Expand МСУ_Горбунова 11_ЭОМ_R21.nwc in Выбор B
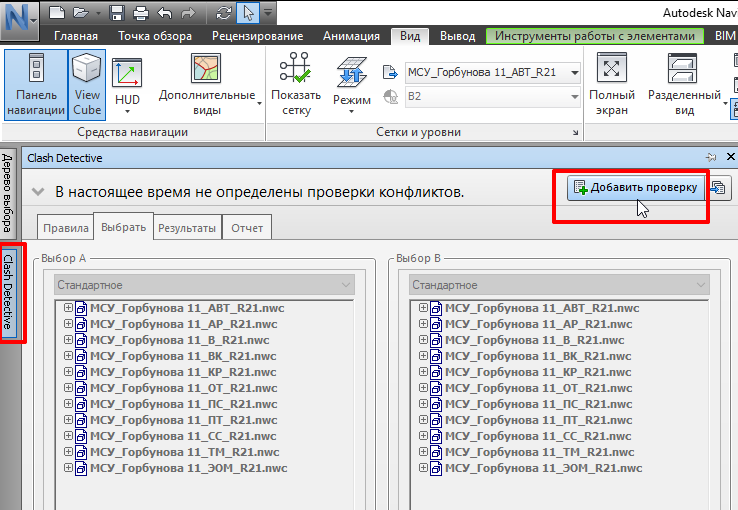Viewport: 738px width, 510px height. tap(424, 468)
